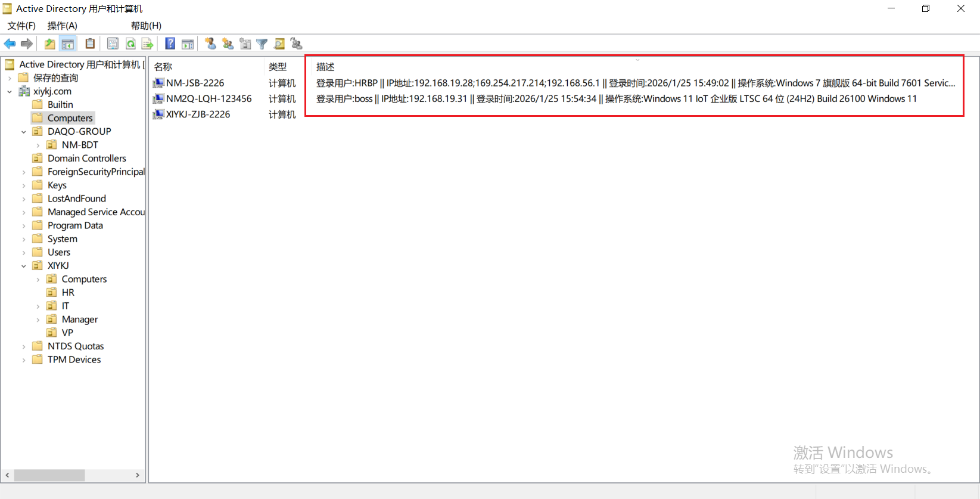
Task: Click the clipboard paste toolbar icon
Action: pos(90,44)
